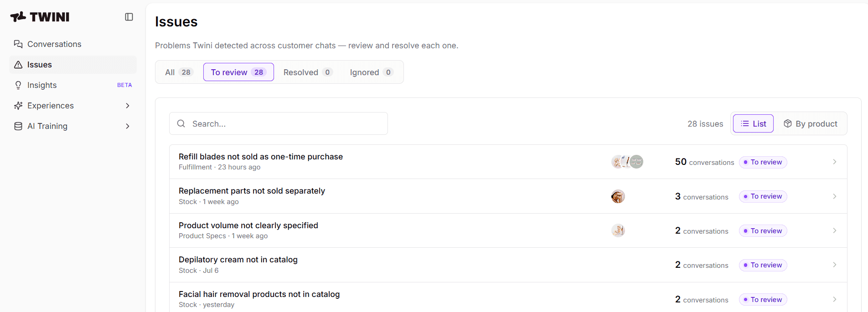Click product thumbnail on Product volume row
Viewport: 868px width, 312px height.
pos(618,230)
